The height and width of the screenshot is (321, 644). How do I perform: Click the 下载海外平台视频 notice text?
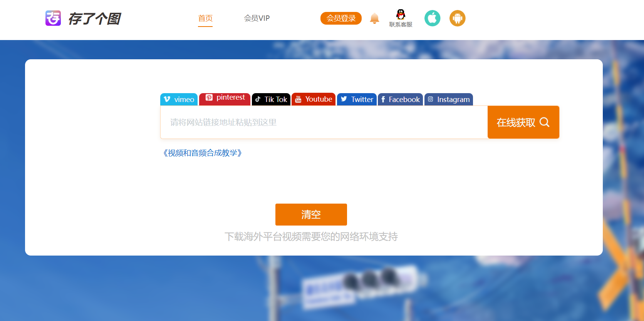click(x=311, y=236)
